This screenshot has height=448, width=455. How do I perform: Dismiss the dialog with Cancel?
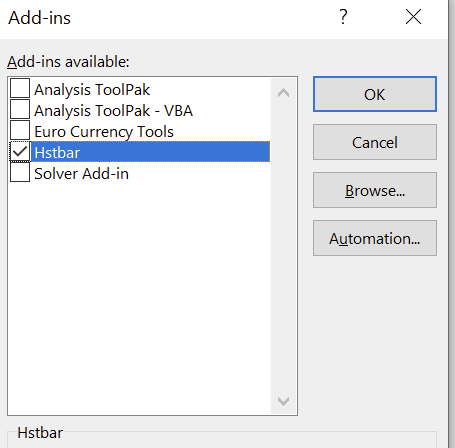(375, 142)
